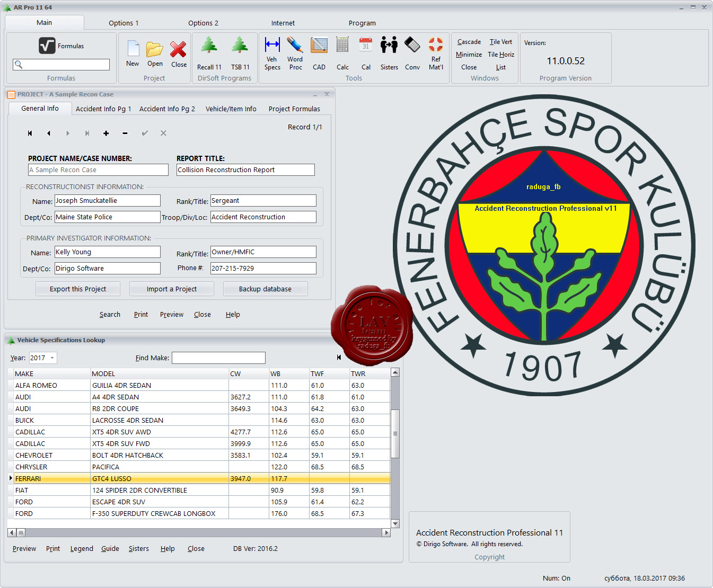Open the Program ribbon tab

click(362, 23)
